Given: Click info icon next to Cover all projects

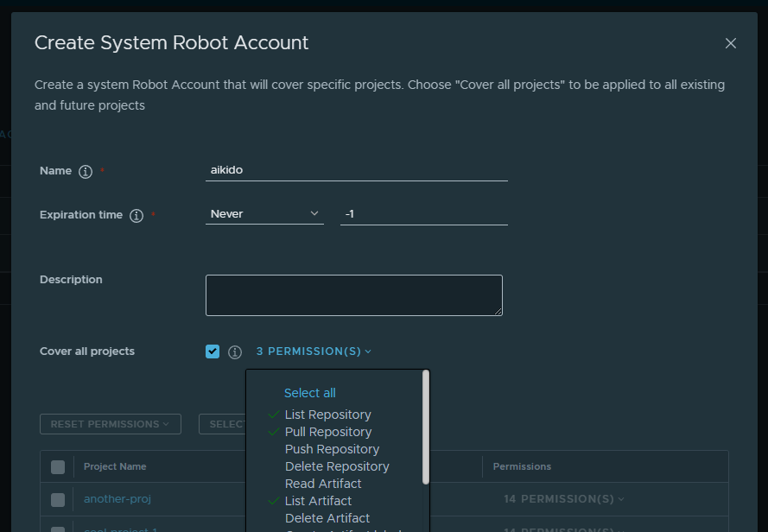Looking at the screenshot, I should point(235,351).
